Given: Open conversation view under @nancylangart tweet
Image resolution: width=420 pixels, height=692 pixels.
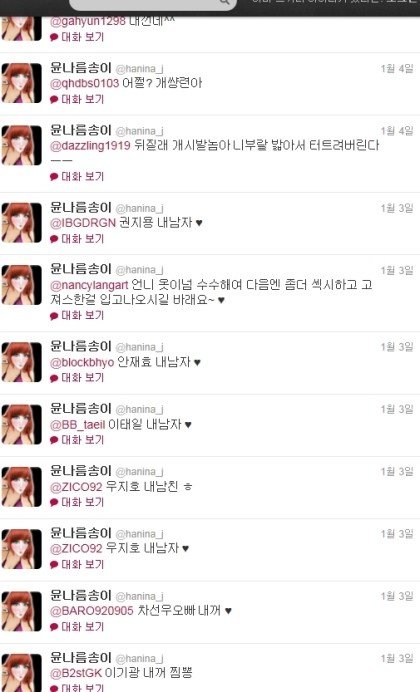Looking at the screenshot, I should 77,316.
